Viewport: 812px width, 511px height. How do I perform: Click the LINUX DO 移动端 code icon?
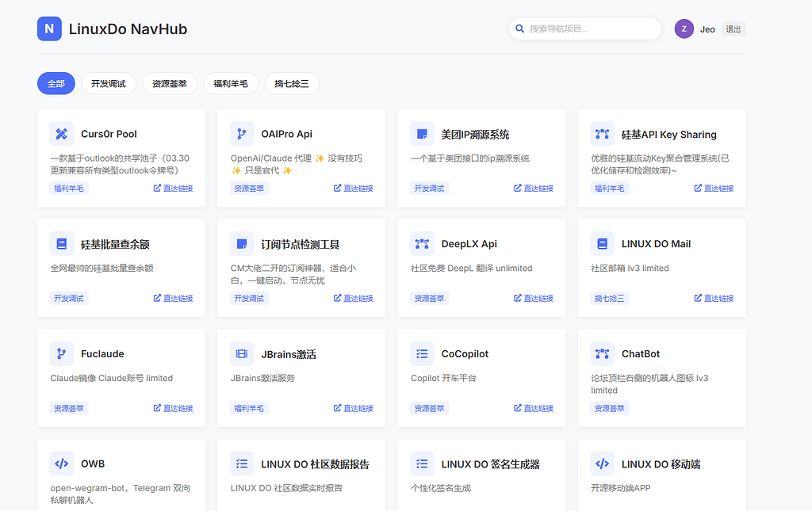(603, 463)
